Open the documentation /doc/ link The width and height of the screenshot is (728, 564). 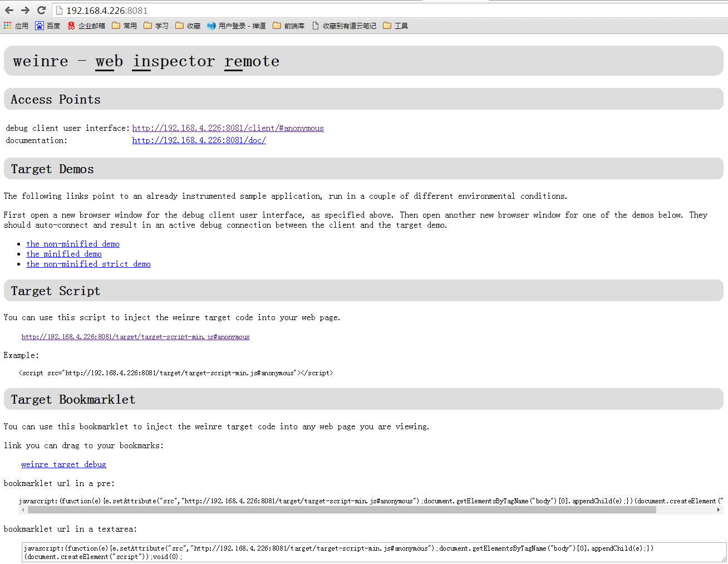pos(199,140)
